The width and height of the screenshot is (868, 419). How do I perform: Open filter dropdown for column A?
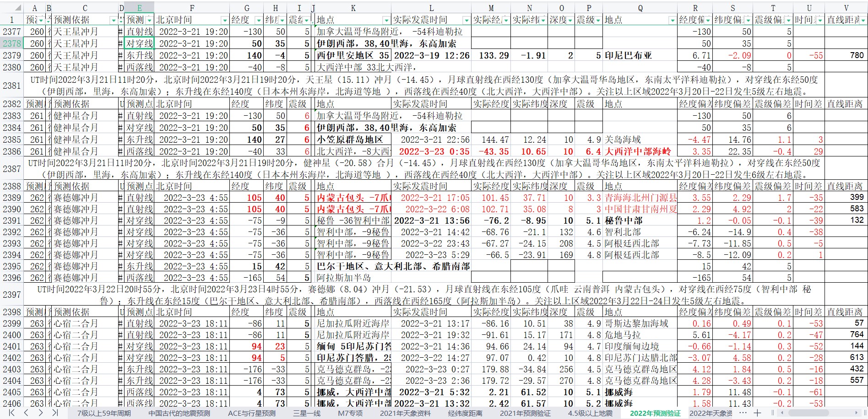tap(41, 20)
